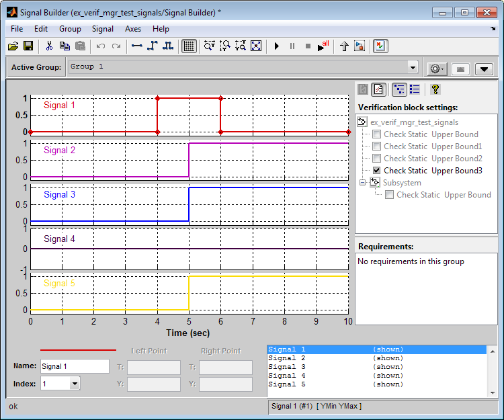This screenshot has width=504, height=420.
Task: Click the Run all groups icon
Action: (x=324, y=46)
